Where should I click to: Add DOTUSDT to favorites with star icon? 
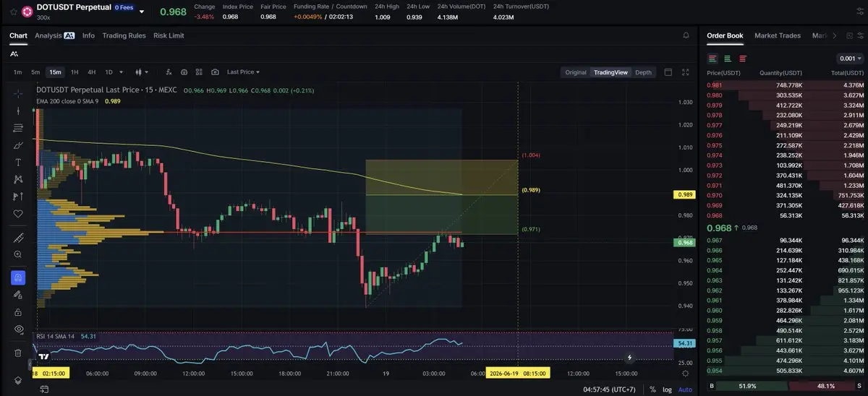pyautogui.click(x=13, y=12)
